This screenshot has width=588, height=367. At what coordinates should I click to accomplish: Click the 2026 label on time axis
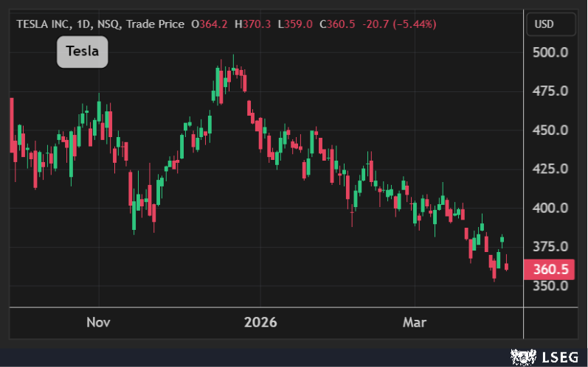(x=260, y=323)
